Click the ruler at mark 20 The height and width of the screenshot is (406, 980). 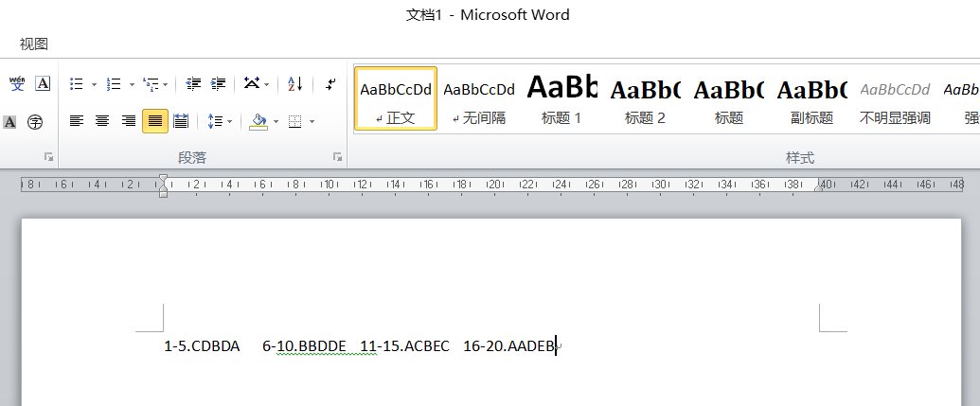493,185
